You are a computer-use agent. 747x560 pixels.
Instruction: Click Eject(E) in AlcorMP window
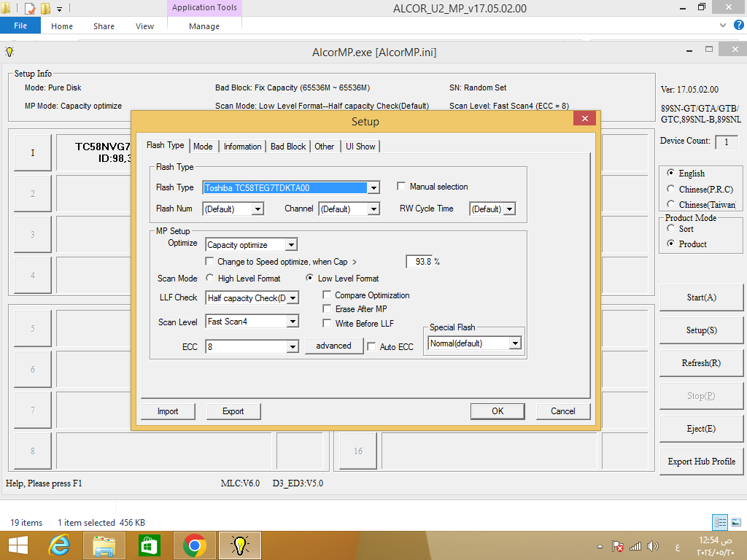pos(701,429)
